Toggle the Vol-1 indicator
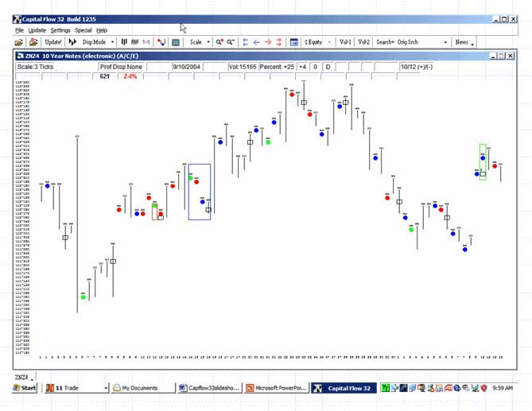Image resolution: width=532 pixels, height=411 pixels. pos(345,41)
